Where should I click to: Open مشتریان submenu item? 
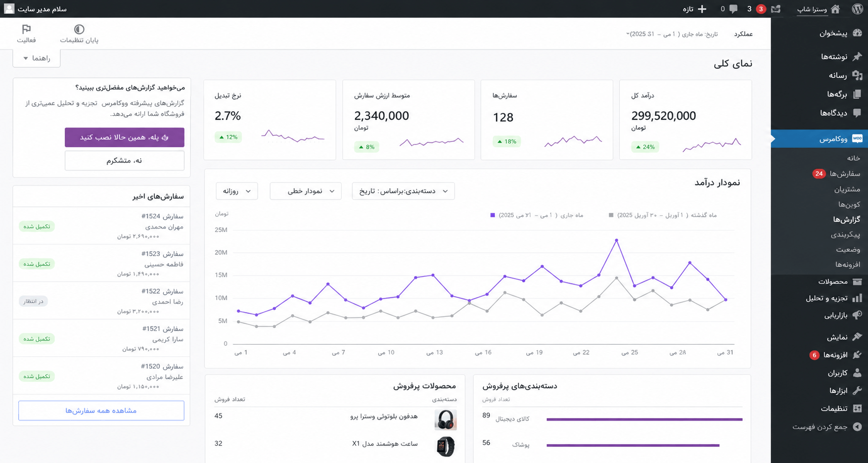click(x=847, y=189)
